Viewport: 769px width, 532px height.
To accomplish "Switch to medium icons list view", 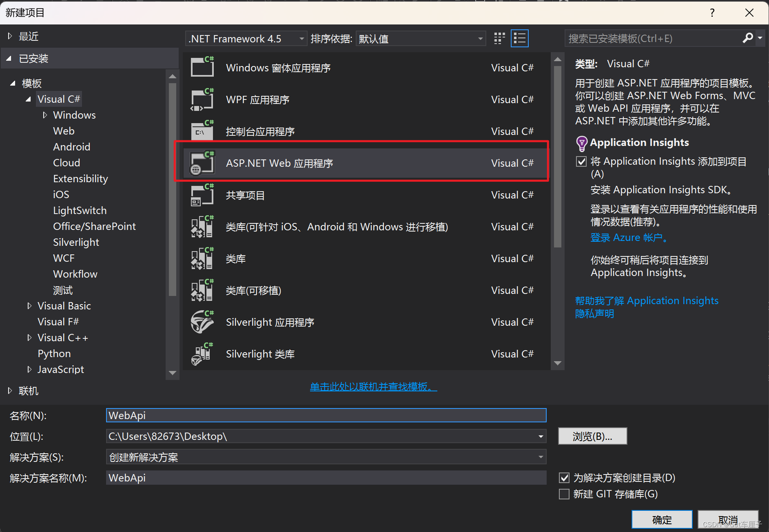I will coord(520,38).
